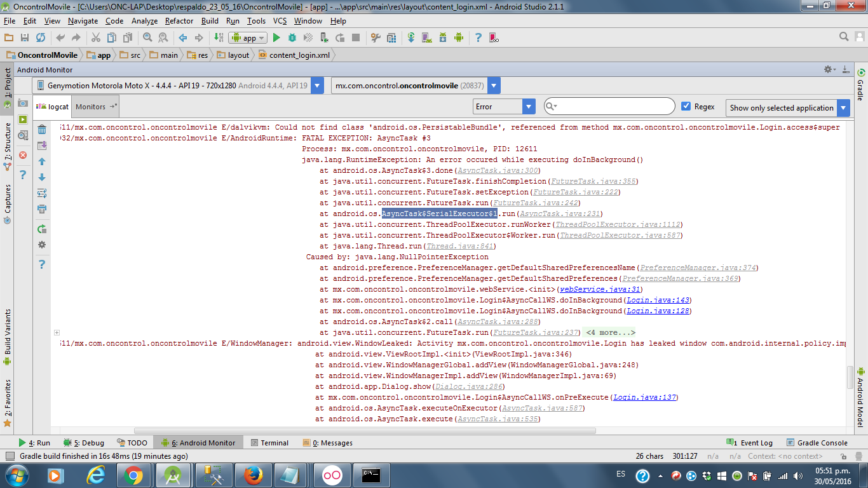This screenshot has height=488, width=868.
Task: Click content_login.xml in the breadcrumb
Action: pos(294,55)
